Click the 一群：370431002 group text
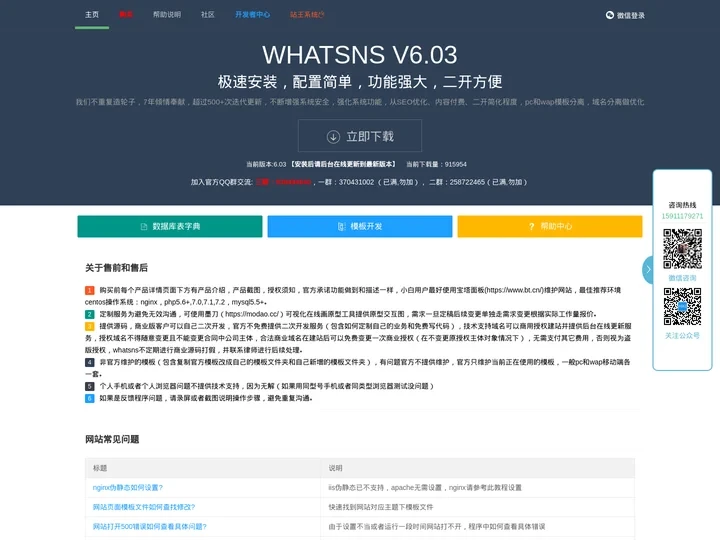720x540 pixels. (x=369, y=182)
